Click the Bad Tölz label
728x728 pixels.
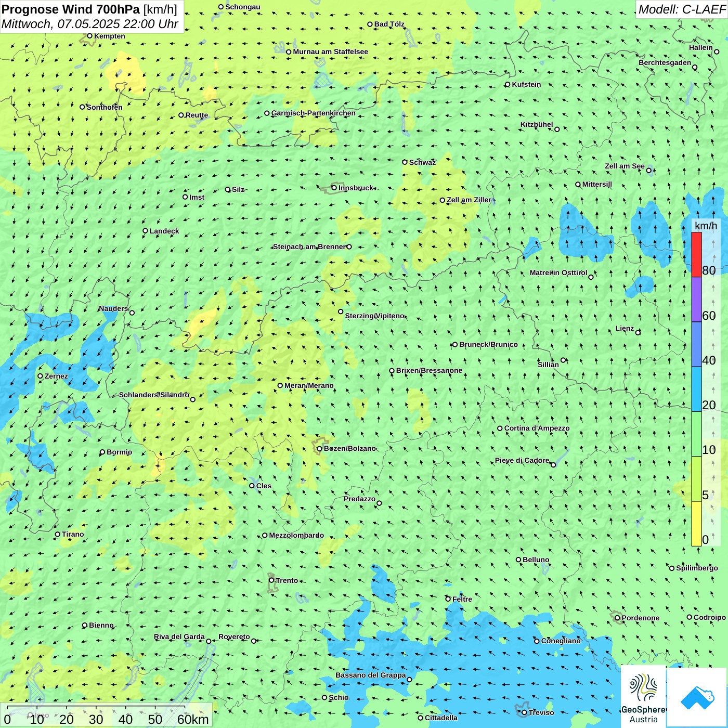pos(389,24)
